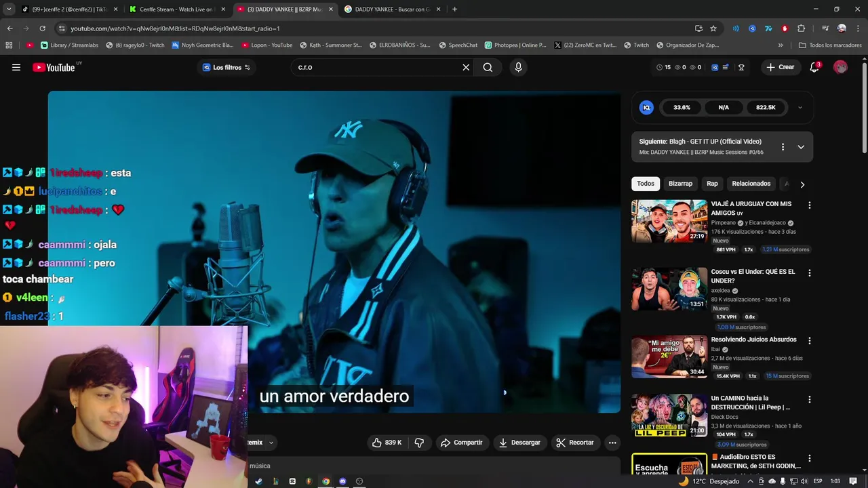Click the Descargar button
Image resolution: width=868 pixels, height=488 pixels.
point(519,443)
